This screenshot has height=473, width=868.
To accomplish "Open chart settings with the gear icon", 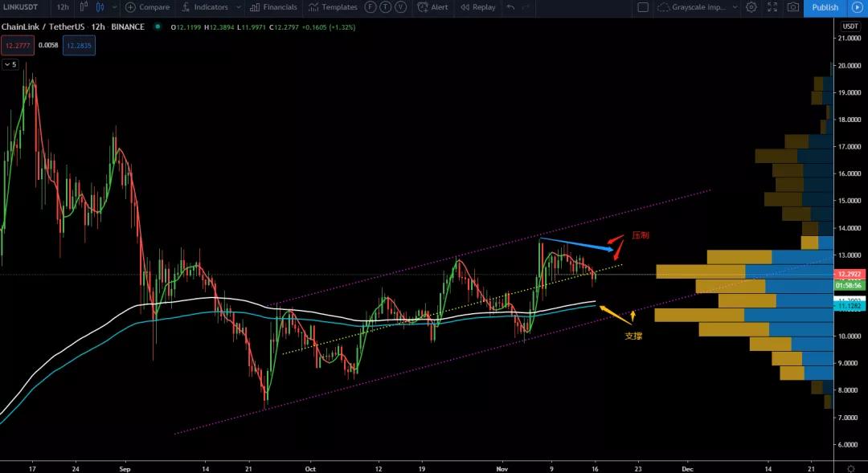I will [x=749, y=7].
